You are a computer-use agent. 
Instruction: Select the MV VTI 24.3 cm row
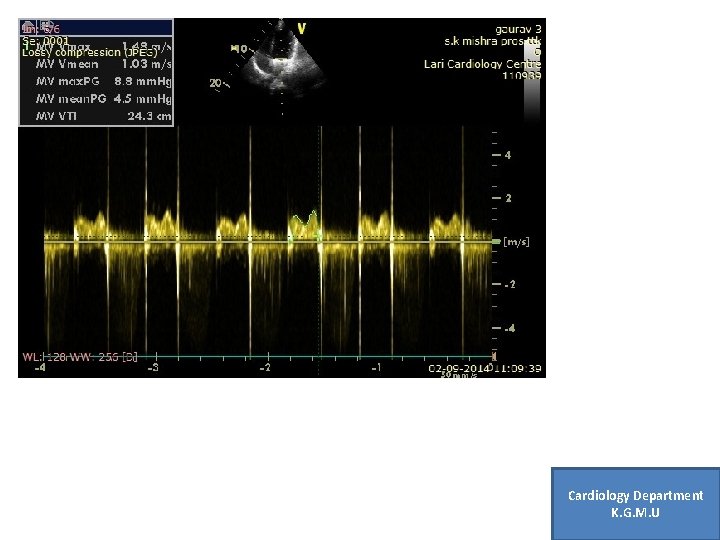[103, 116]
